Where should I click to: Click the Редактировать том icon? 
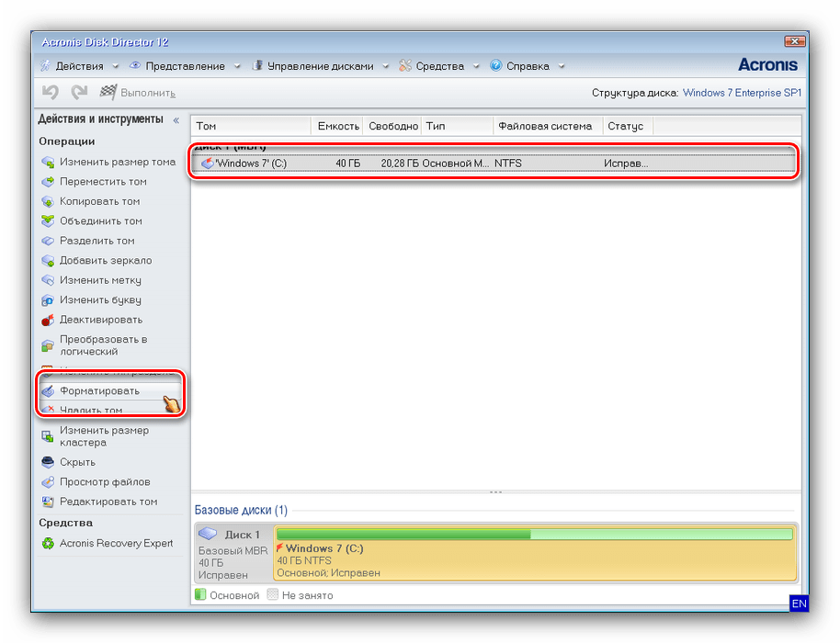tap(48, 502)
